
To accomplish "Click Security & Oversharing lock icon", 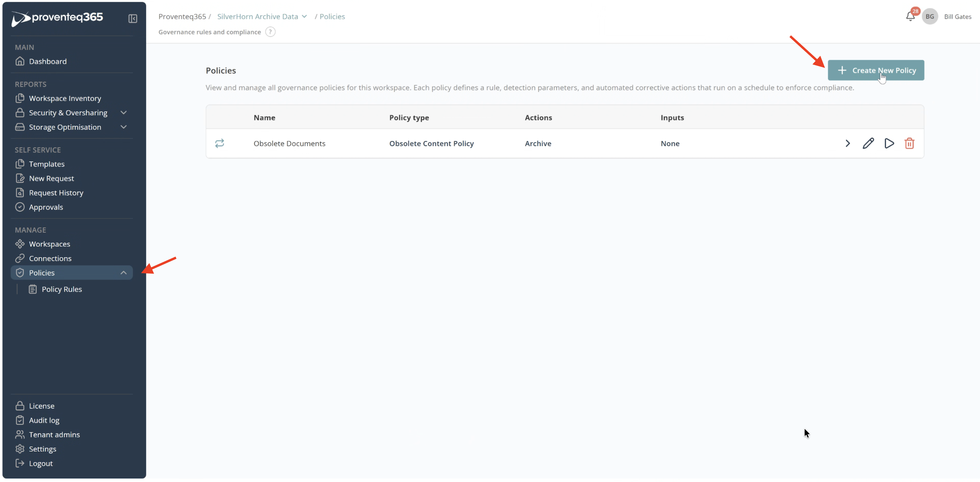I will coord(20,113).
